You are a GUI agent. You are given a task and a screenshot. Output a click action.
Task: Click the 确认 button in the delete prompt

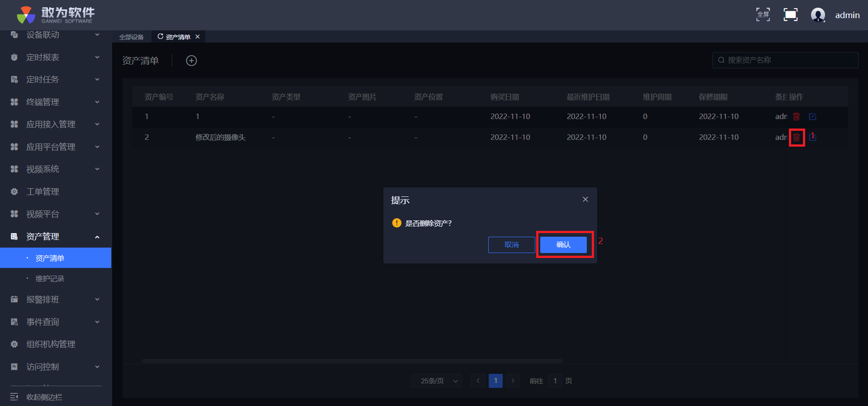pos(563,245)
